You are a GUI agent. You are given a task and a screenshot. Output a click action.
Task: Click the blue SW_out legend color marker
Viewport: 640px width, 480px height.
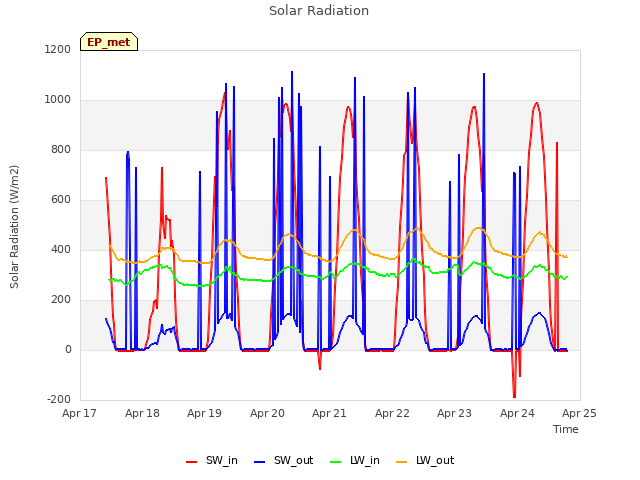[x=260, y=462]
